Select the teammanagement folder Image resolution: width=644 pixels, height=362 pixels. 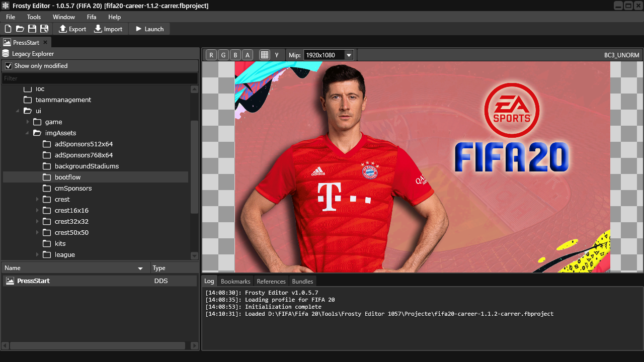tap(63, 100)
